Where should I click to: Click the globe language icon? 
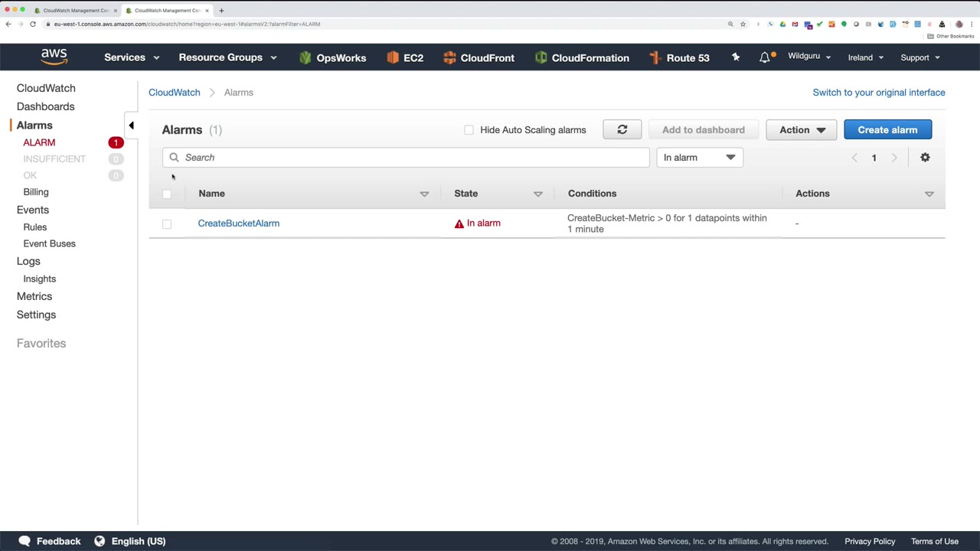[x=100, y=541]
